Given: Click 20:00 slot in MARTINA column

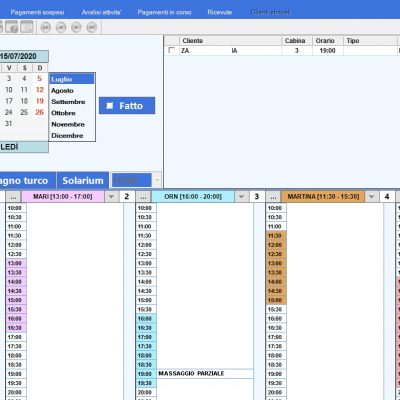Looking at the screenshot, I should coord(276,393).
